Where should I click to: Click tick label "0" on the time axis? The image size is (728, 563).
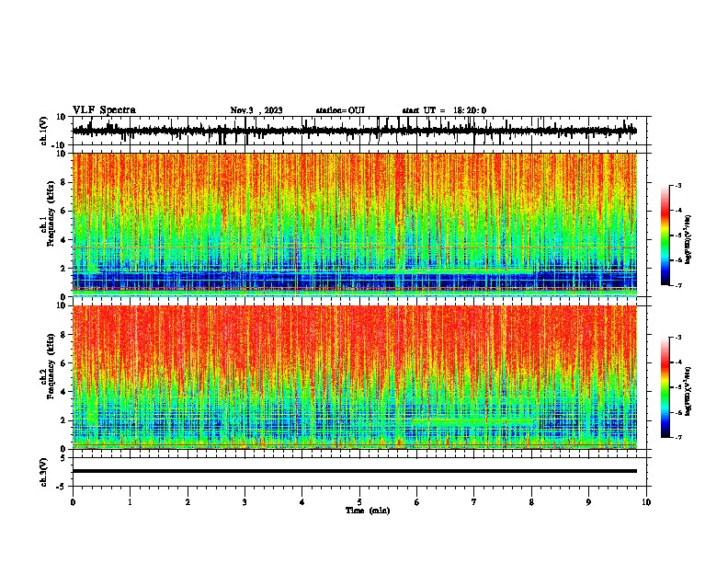[x=73, y=502]
